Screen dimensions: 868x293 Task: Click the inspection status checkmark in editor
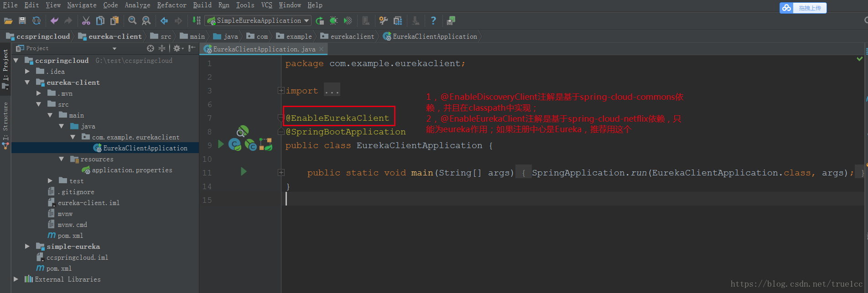(x=860, y=59)
